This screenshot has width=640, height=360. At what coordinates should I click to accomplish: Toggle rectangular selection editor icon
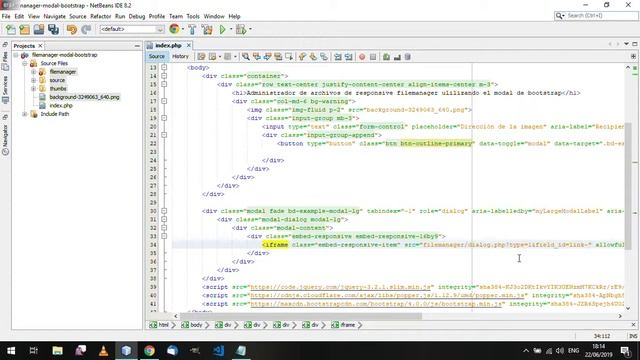(289, 57)
